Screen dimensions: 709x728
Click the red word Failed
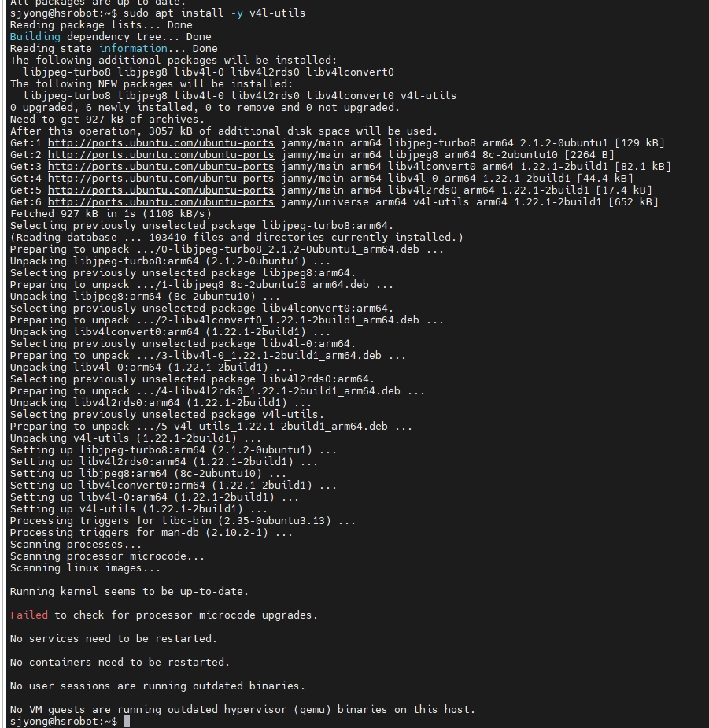click(x=29, y=615)
